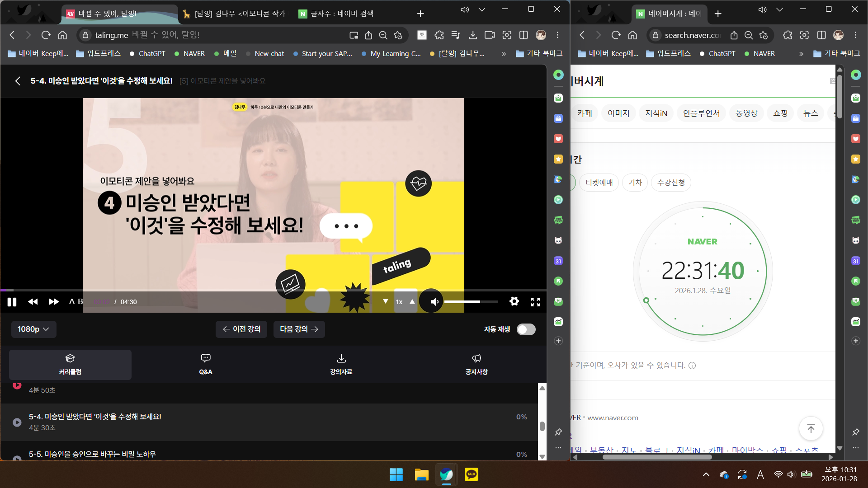This screenshot has width=868, height=488.
Task: Click the back arrow beside lecture title
Action: coord(18,81)
